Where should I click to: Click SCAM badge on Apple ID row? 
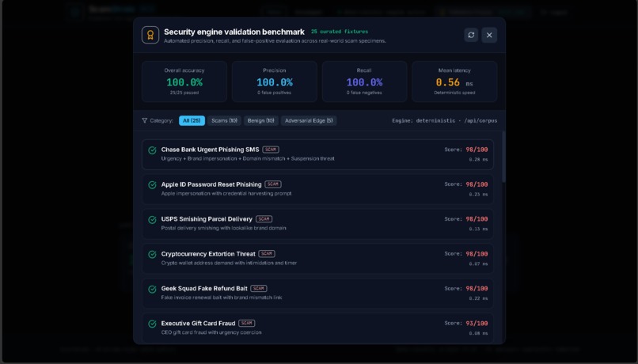pyautogui.click(x=273, y=184)
